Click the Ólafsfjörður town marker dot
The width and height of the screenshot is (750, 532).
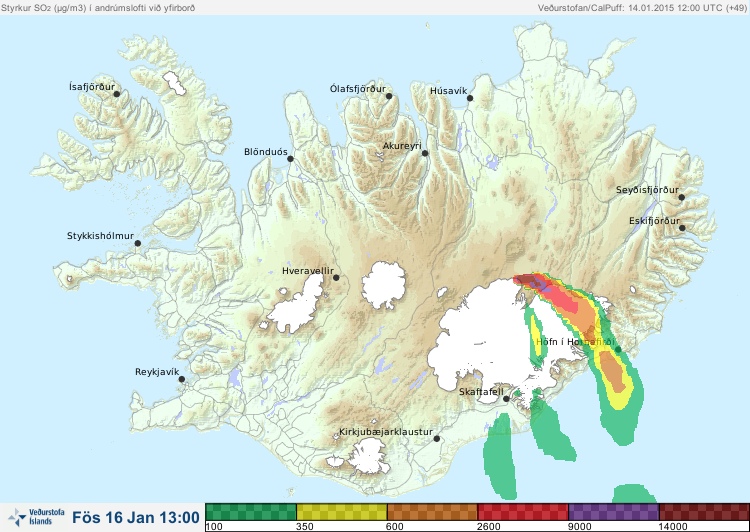389,96
